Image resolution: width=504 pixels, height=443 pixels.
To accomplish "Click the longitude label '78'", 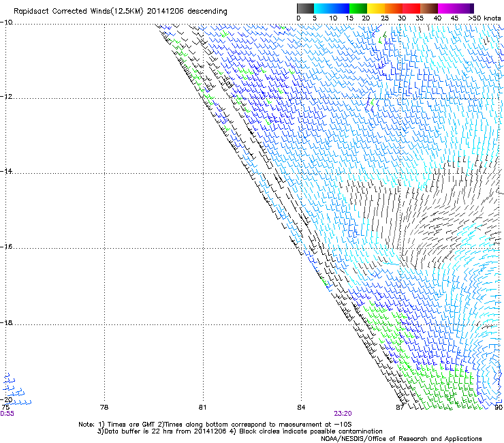I will [x=104, y=408].
